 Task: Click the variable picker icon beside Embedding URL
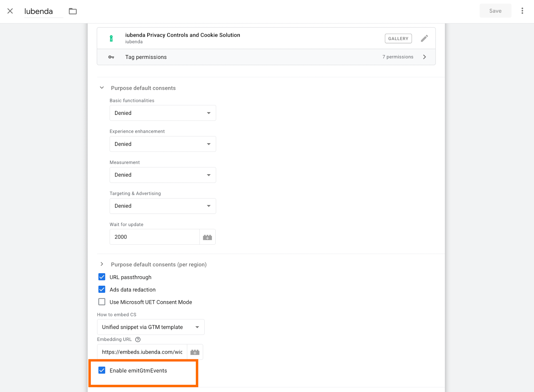195,352
